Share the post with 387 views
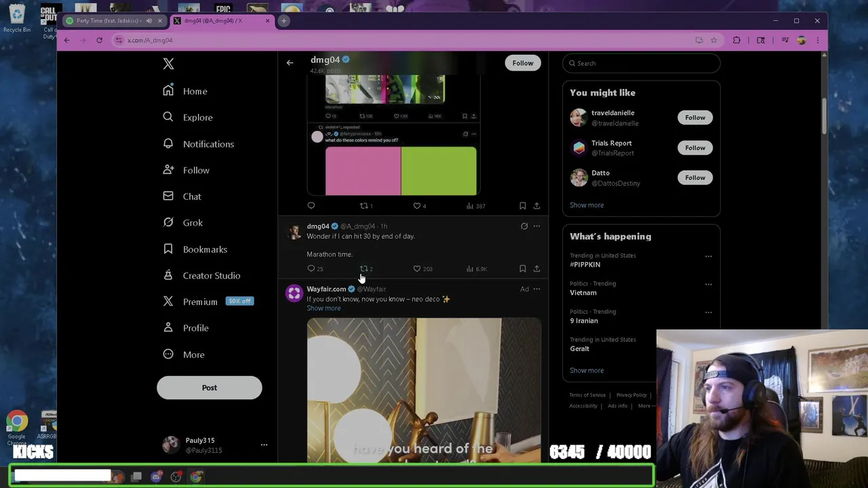This screenshot has width=868, height=488. click(536, 205)
